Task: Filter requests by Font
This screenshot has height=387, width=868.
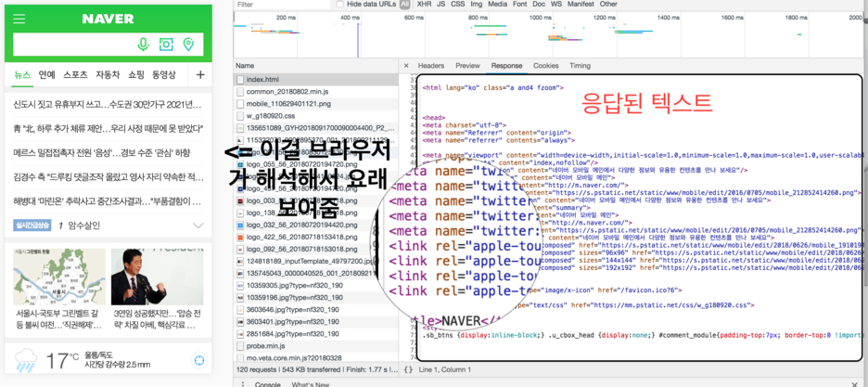Action: (520, 4)
